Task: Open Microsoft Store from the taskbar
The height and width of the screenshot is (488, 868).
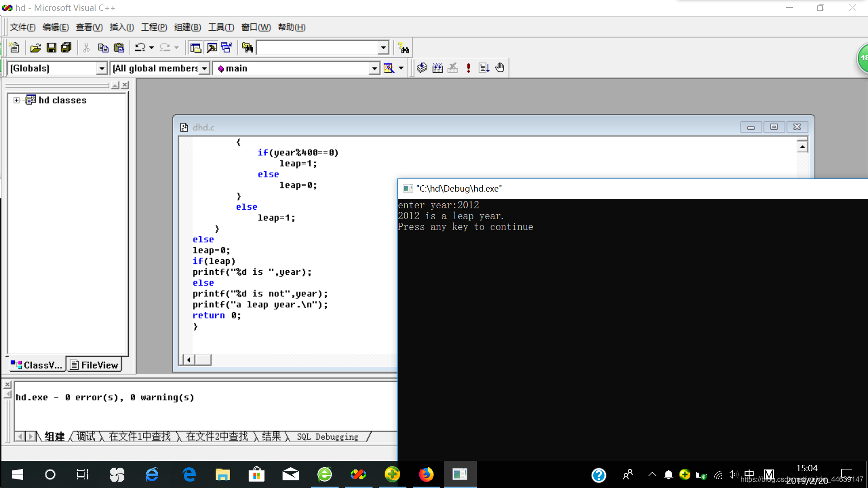Action: [x=256, y=474]
